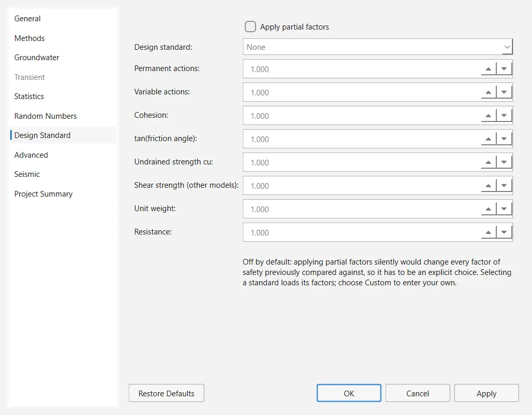
Task: Increase Cohesion factor with up arrow
Action: [488, 116]
